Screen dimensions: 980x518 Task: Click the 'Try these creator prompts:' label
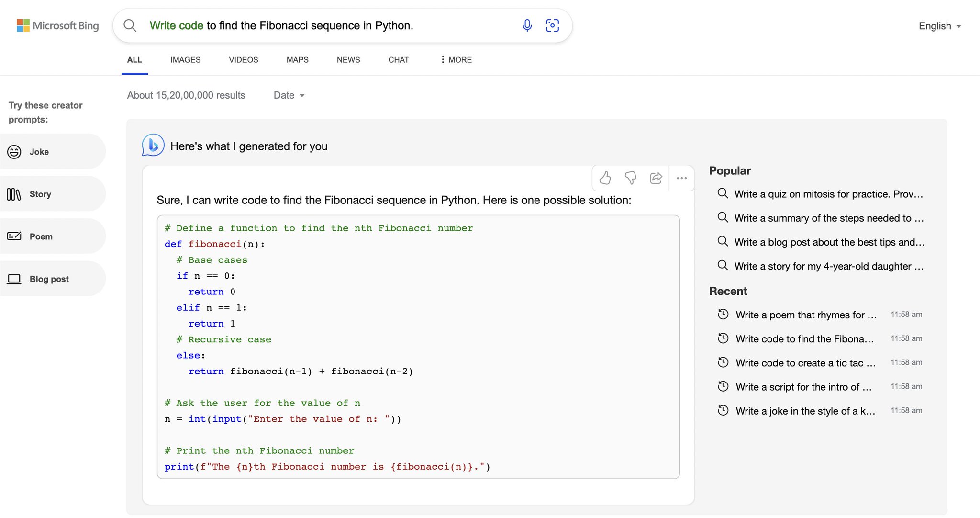pyautogui.click(x=45, y=112)
